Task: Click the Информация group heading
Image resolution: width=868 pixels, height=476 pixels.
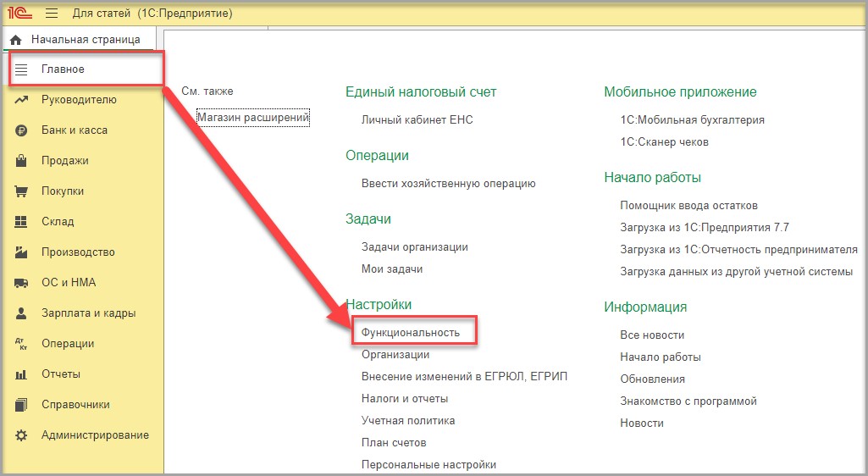Action: coord(645,307)
